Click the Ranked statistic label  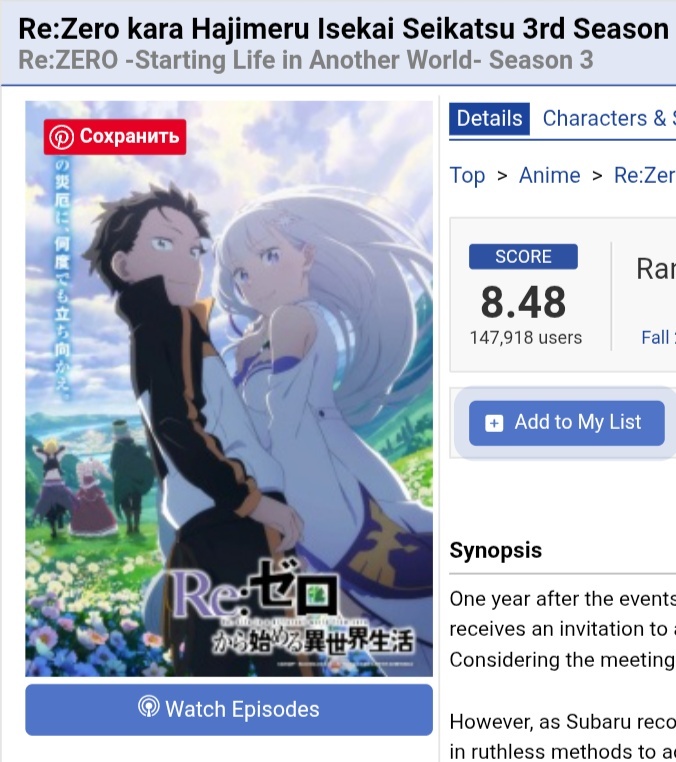coord(656,269)
